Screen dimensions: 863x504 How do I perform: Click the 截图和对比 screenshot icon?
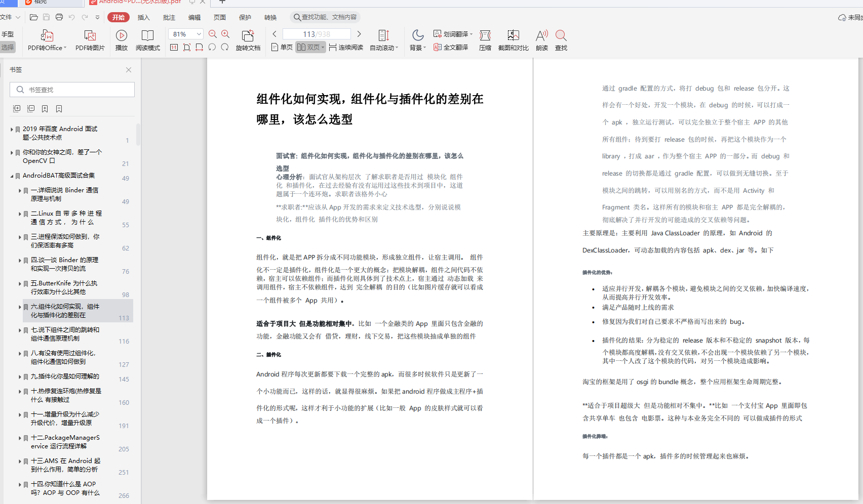pyautogui.click(x=513, y=35)
